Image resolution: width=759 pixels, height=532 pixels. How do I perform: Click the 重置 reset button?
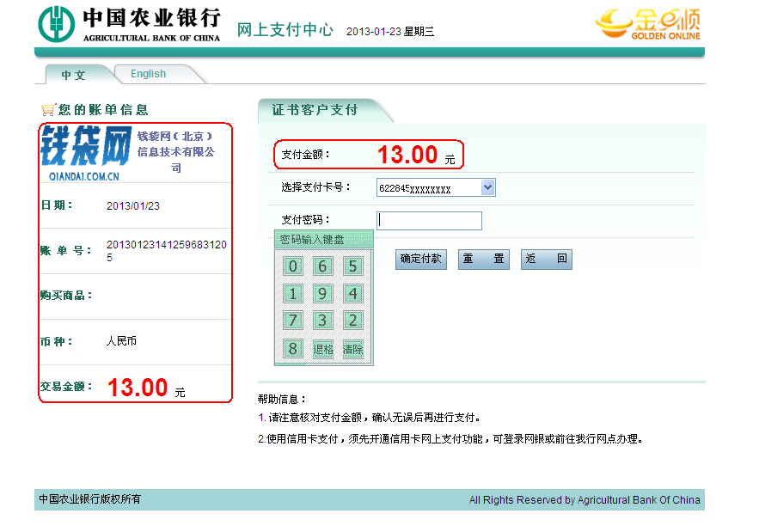coord(484,259)
